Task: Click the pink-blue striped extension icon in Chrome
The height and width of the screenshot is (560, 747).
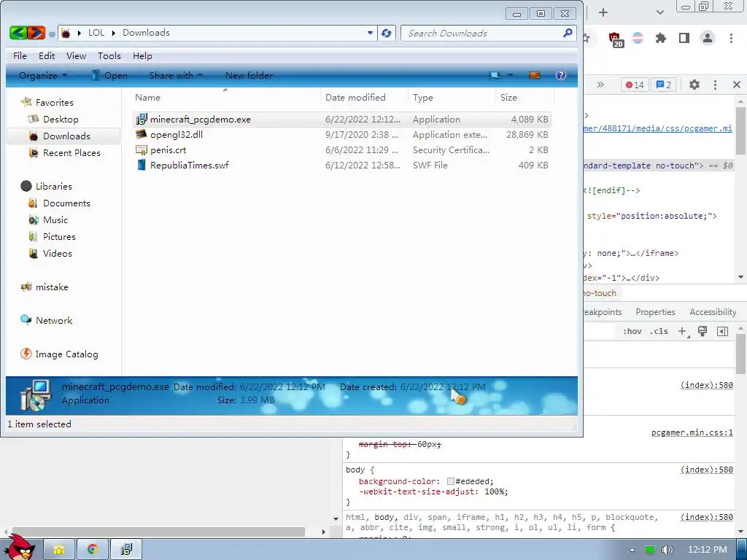Action: tap(638, 38)
